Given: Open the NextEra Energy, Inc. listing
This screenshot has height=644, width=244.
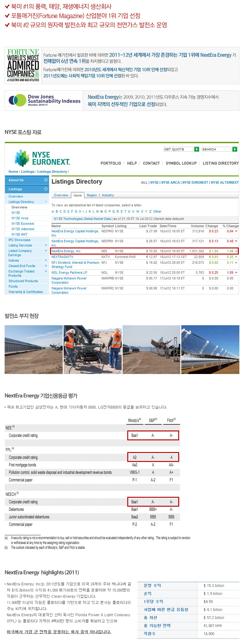Looking at the screenshot, I should [x=66, y=251].
